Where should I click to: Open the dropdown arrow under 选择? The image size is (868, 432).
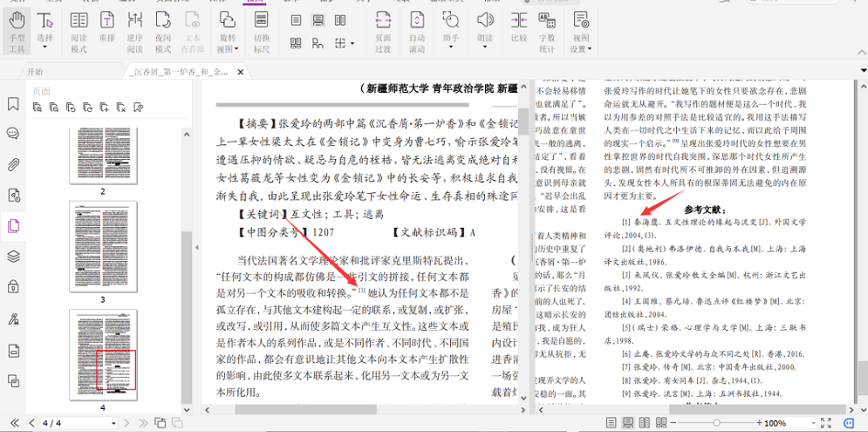click(45, 48)
